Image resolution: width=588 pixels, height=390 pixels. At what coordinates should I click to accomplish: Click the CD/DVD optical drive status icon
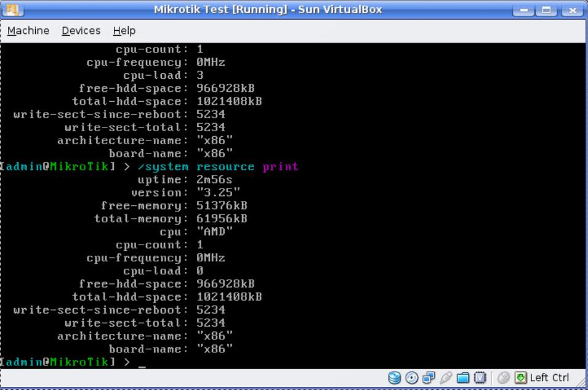pyautogui.click(x=412, y=378)
